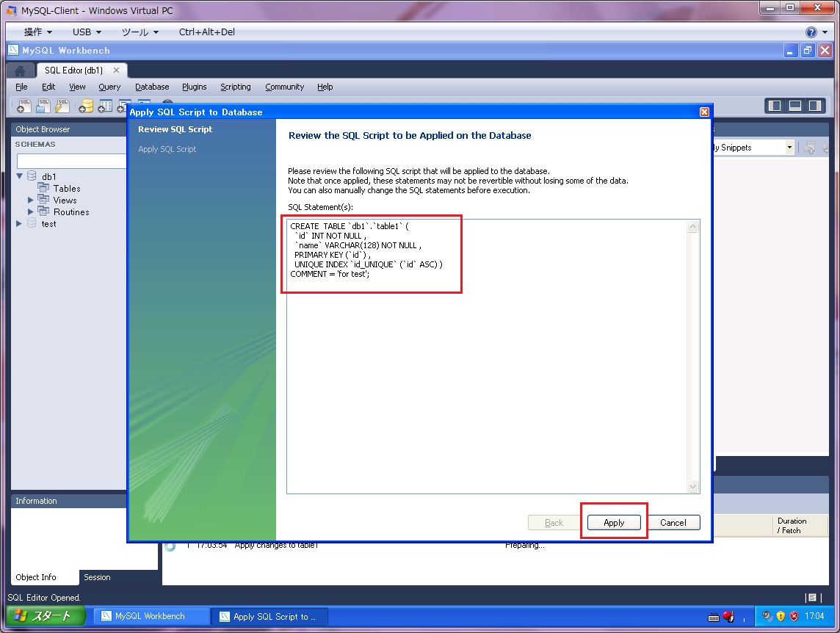Screen dimensions: 840x633
Task: Click the Routines folder icon
Action: 43,211
